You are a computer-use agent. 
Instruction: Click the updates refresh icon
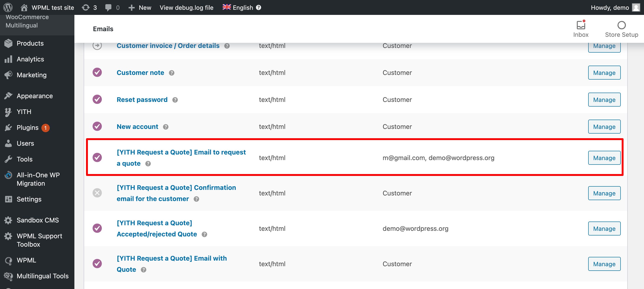(x=86, y=7)
